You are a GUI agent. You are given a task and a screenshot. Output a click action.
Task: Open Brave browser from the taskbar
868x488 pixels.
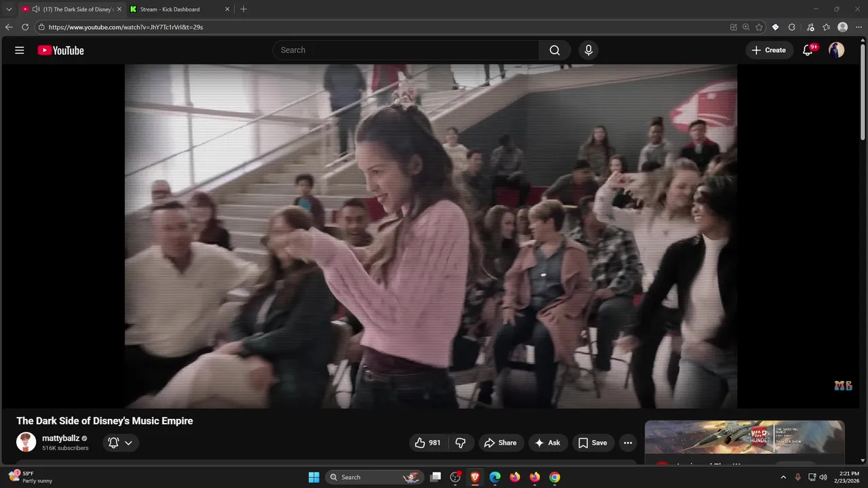coord(475,477)
